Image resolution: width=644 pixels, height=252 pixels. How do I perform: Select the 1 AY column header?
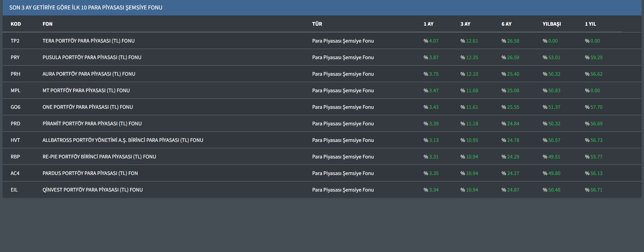pyautogui.click(x=428, y=24)
